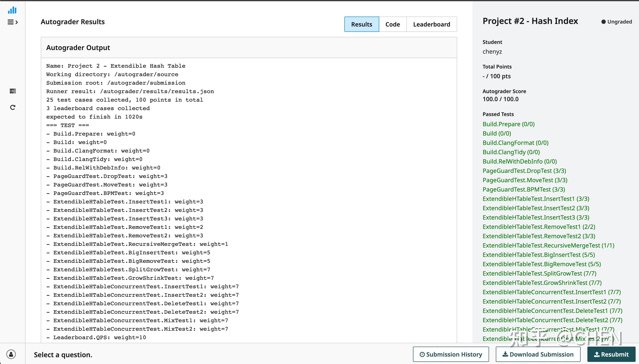This screenshot has width=639, height=364.
Task: Click the upload icon on Resubmit button
Action: pos(597,354)
